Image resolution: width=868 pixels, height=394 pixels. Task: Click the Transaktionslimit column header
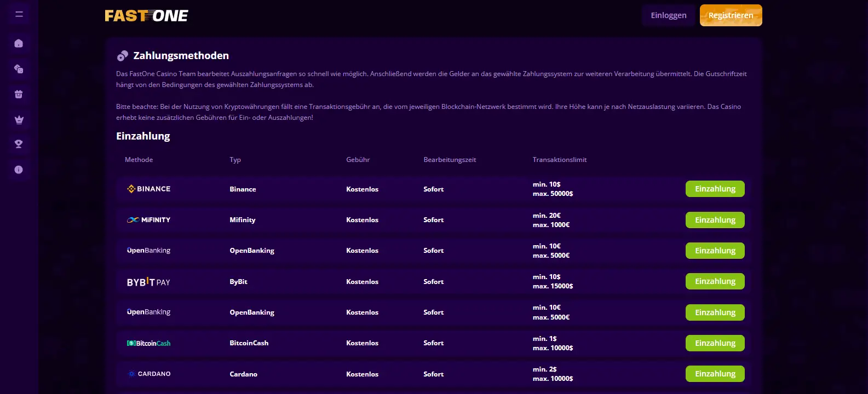pos(560,160)
